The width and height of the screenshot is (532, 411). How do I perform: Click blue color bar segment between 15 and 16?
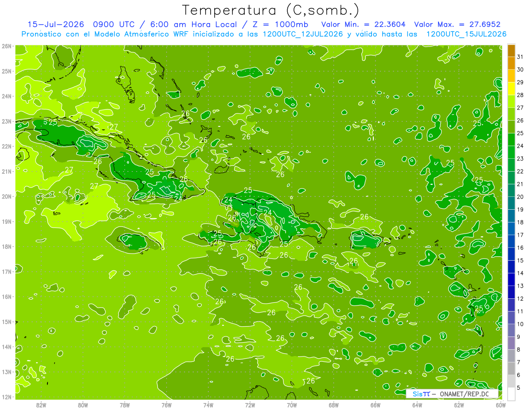[511, 254]
